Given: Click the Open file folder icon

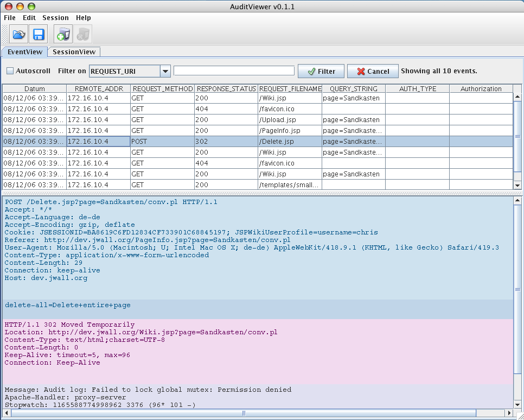Looking at the screenshot, I should [x=19, y=34].
